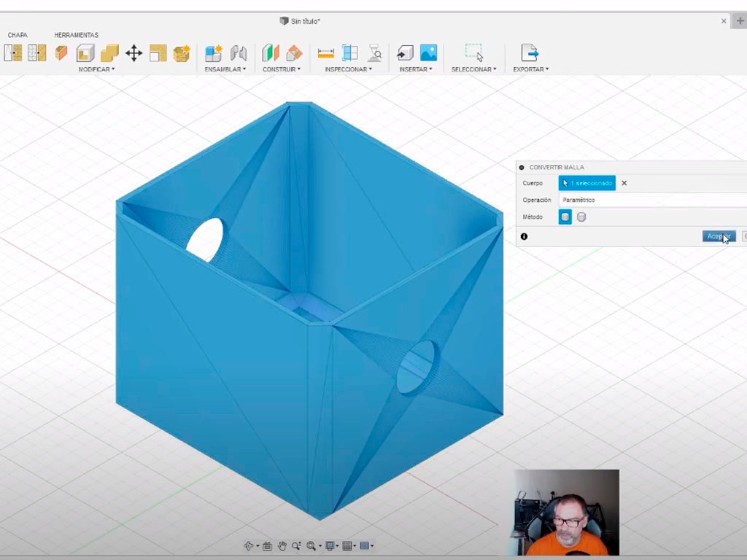Screen dimensions: 747x560
Task: Click the box with star Modificar icon
Action: pos(182,52)
